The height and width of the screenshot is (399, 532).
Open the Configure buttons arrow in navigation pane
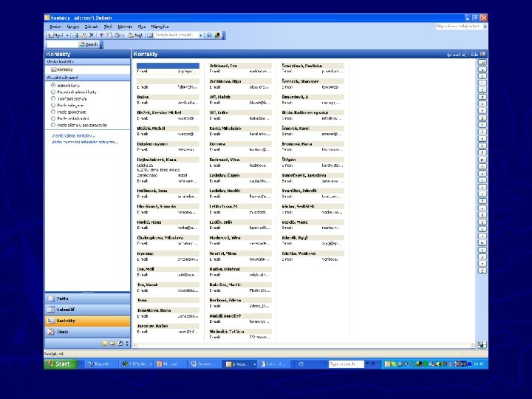(127, 344)
